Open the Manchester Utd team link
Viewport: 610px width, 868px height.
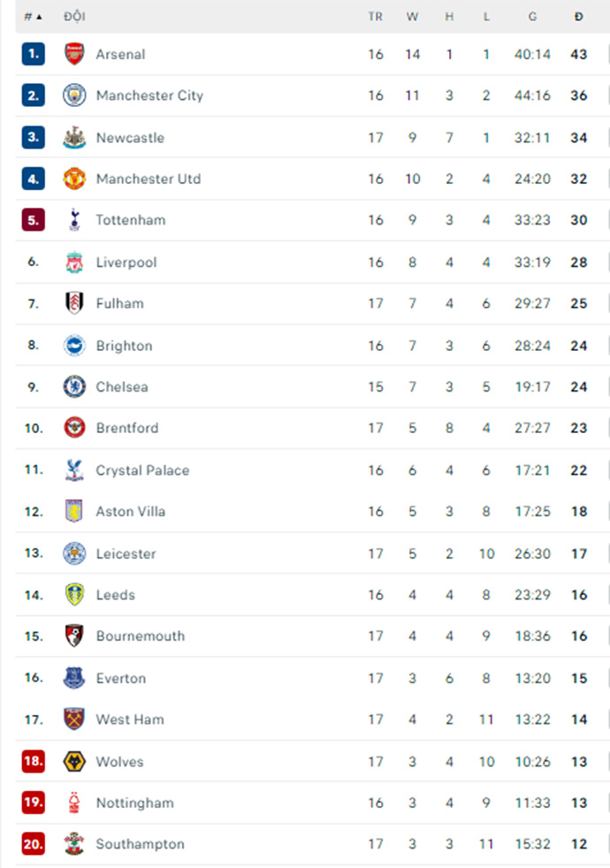148,179
